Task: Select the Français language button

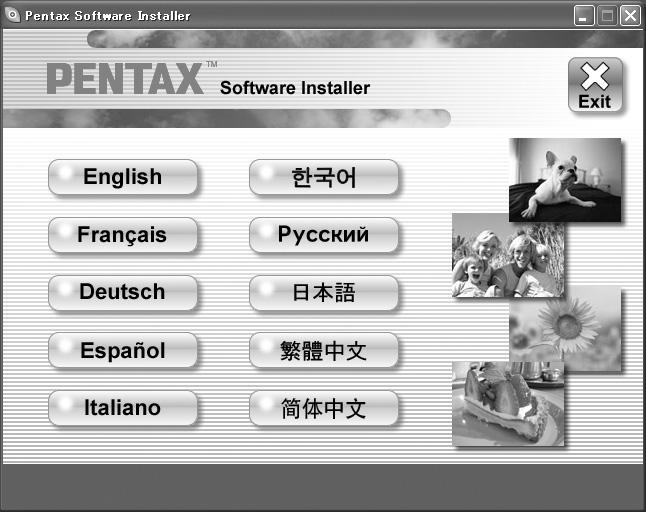Action: tap(123, 235)
